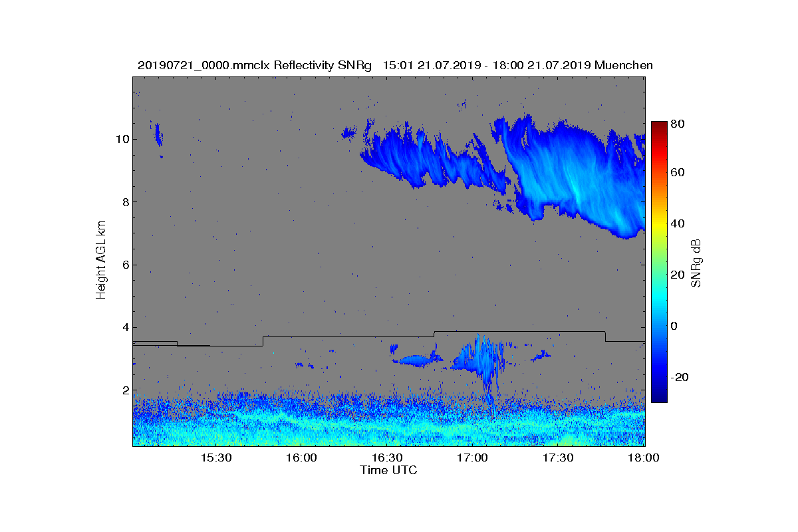This screenshot has height=532, width=798.
Task: Click the colorbar value 40
Action: [x=678, y=224]
